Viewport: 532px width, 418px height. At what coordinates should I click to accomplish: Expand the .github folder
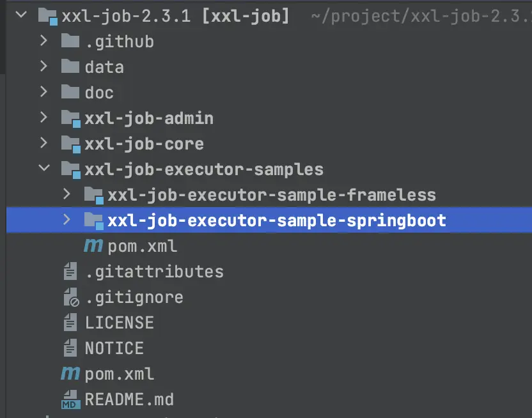coord(43,41)
